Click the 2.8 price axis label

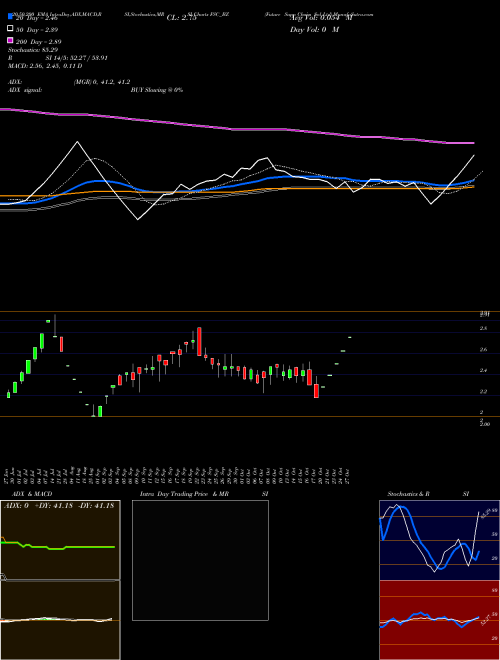(x=484, y=328)
